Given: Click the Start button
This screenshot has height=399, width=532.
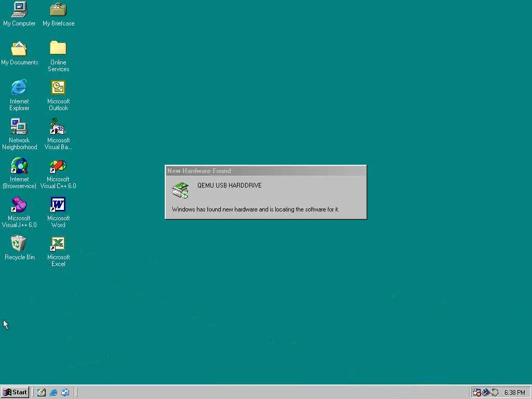Looking at the screenshot, I should pyautogui.click(x=15, y=392).
